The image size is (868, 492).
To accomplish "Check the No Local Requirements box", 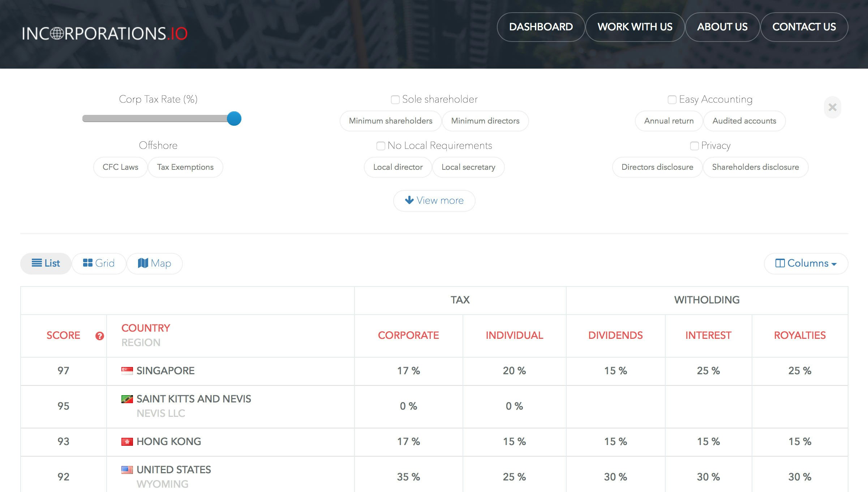I will click(x=381, y=146).
